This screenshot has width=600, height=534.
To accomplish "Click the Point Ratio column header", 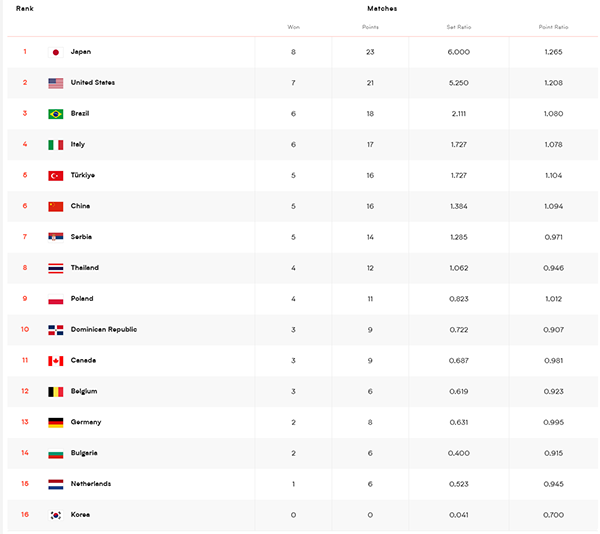I will pos(553,27).
